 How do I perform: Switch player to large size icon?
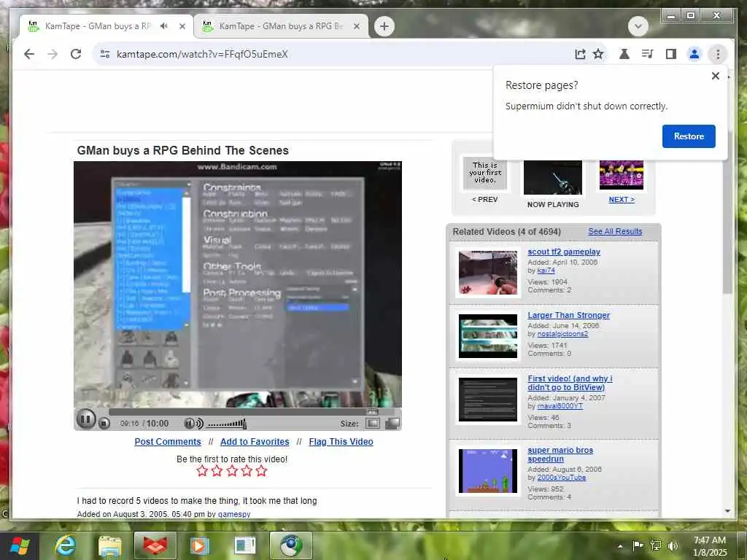[392, 423]
